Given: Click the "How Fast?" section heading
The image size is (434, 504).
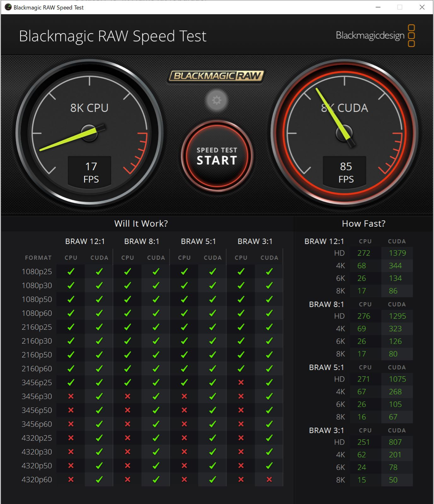Looking at the screenshot, I should pyautogui.click(x=363, y=224).
